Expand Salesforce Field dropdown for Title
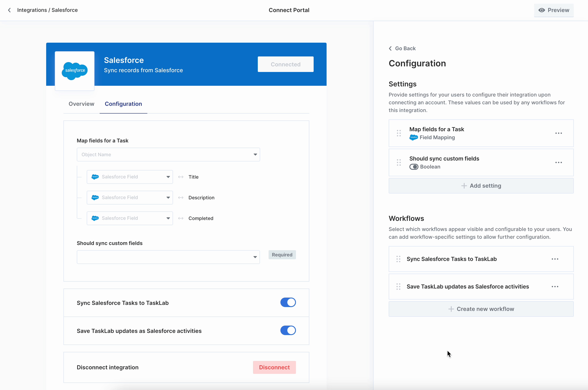 click(130, 177)
